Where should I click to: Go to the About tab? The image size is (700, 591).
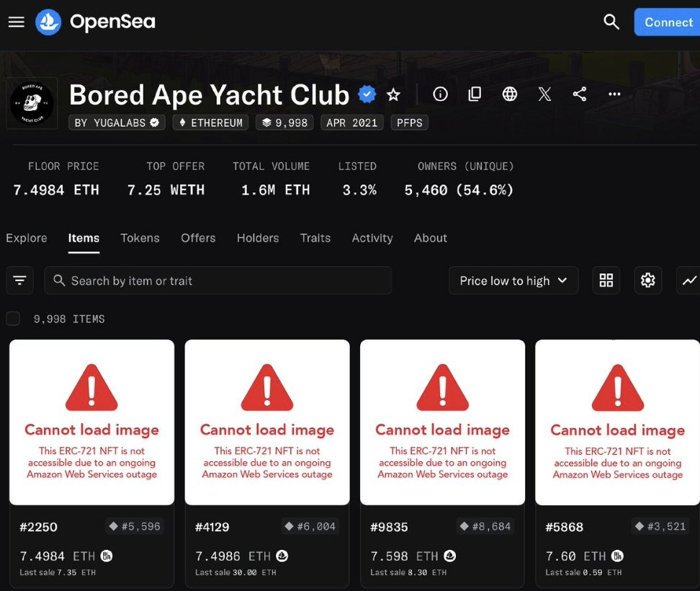[431, 238]
